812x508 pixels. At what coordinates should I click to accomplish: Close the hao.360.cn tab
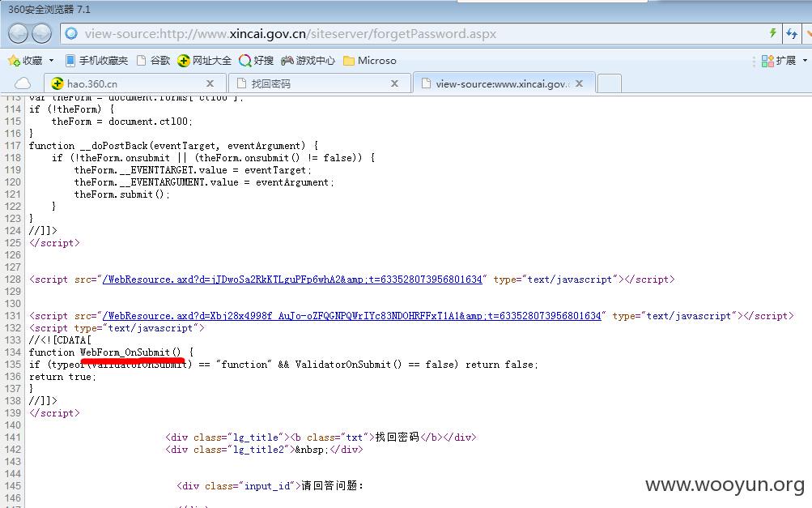(210, 83)
